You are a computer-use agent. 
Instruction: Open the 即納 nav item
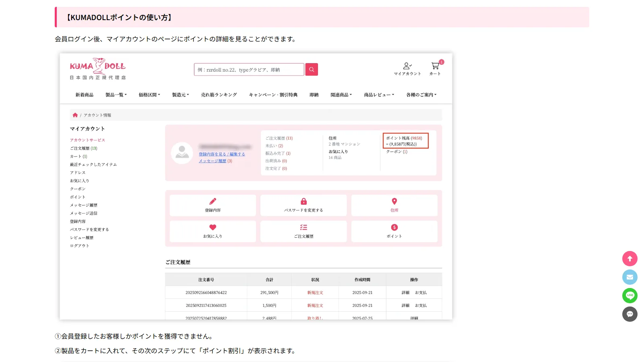pyautogui.click(x=314, y=95)
